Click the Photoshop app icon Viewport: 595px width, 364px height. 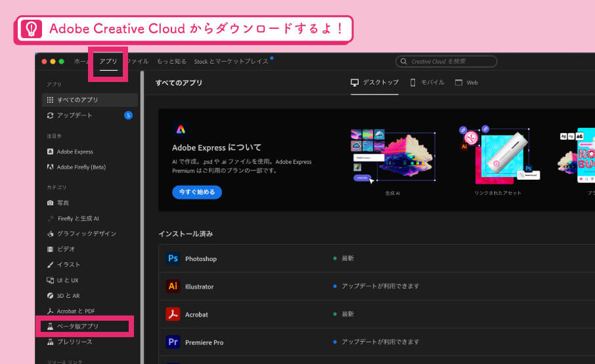[173, 258]
